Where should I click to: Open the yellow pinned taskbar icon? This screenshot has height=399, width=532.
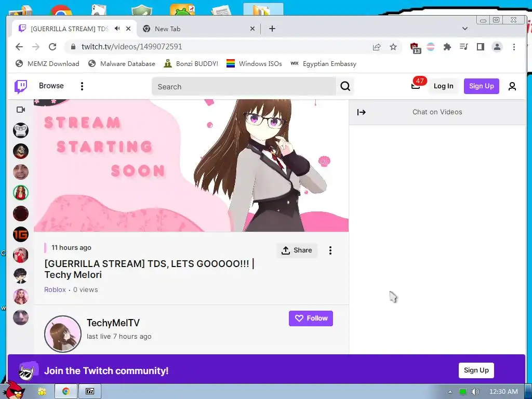[42, 392]
